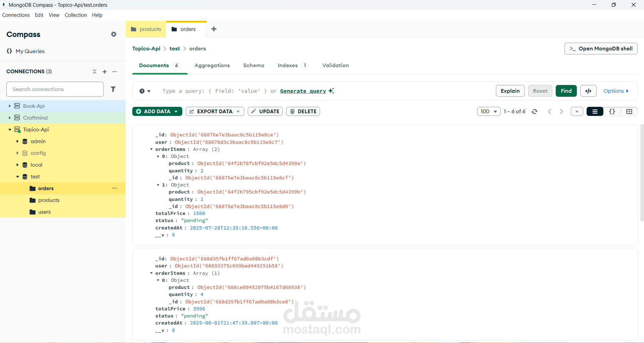This screenshot has height=343, width=644.
Task: Open My Queries in the sidebar
Action: [x=26, y=51]
